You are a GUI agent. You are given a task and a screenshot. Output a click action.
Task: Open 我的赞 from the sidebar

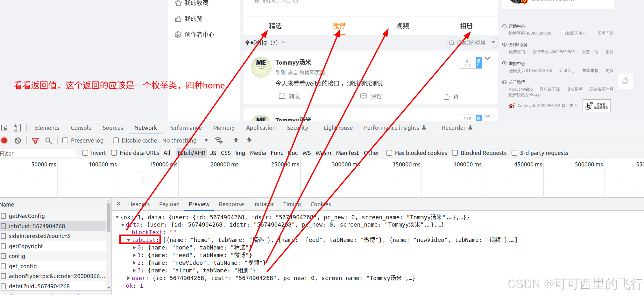pyautogui.click(x=189, y=19)
